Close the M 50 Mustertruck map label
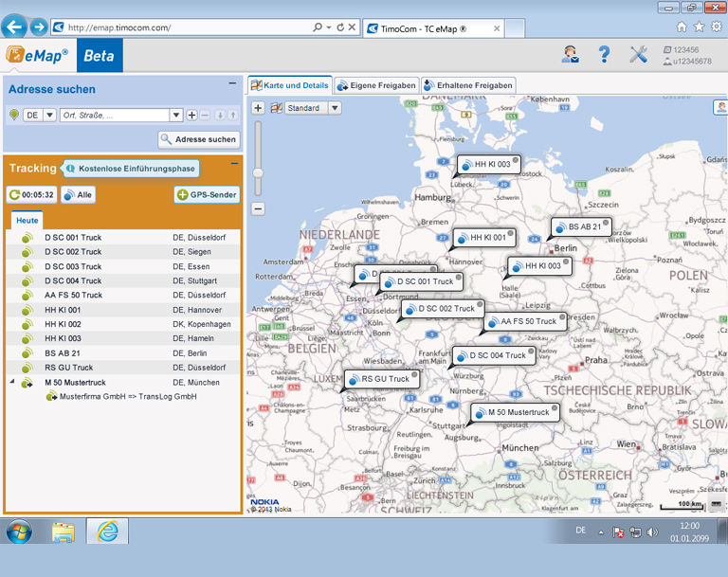The height and width of the screenshot is (577, 728). click(x=554, y=408)
